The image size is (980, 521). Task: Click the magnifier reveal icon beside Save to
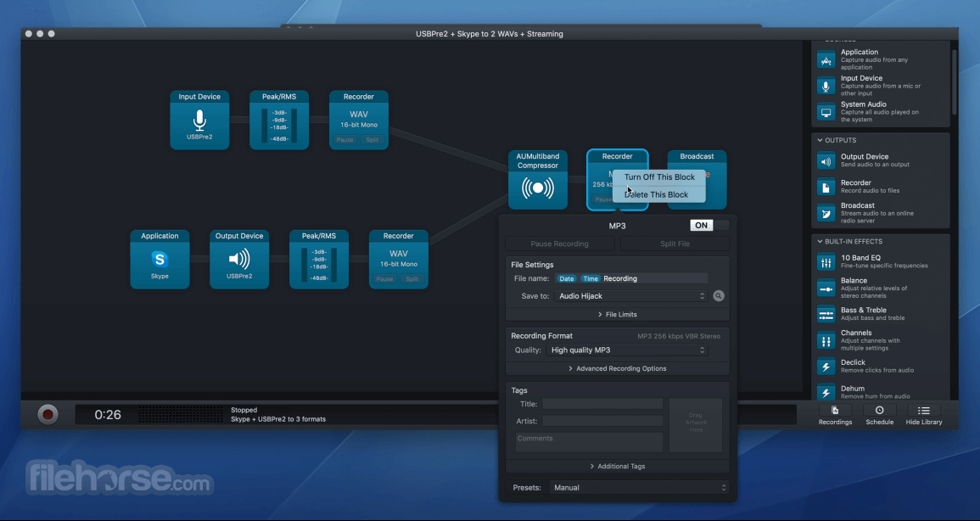coord(719,296)
